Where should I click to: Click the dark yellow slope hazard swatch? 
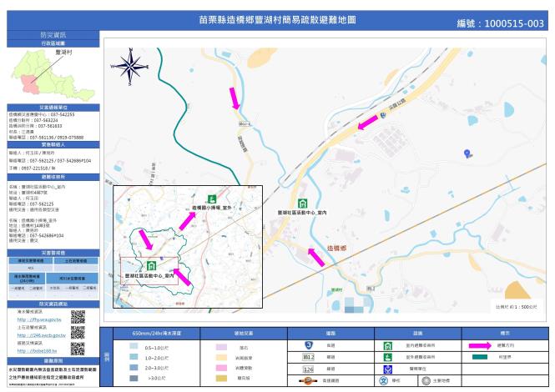click(x=221, y=378)
